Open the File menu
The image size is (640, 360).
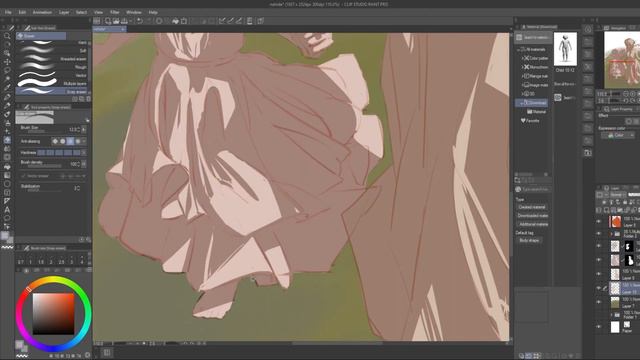[x=8, y=12]
